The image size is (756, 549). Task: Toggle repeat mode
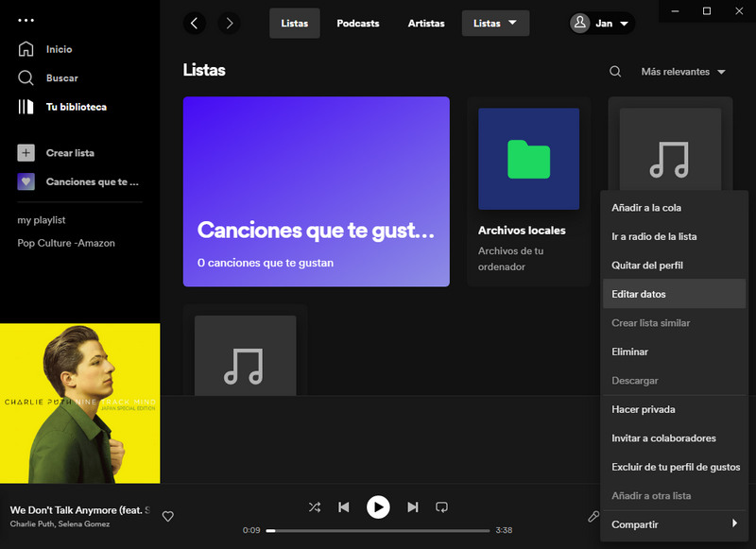click(441, 507)
